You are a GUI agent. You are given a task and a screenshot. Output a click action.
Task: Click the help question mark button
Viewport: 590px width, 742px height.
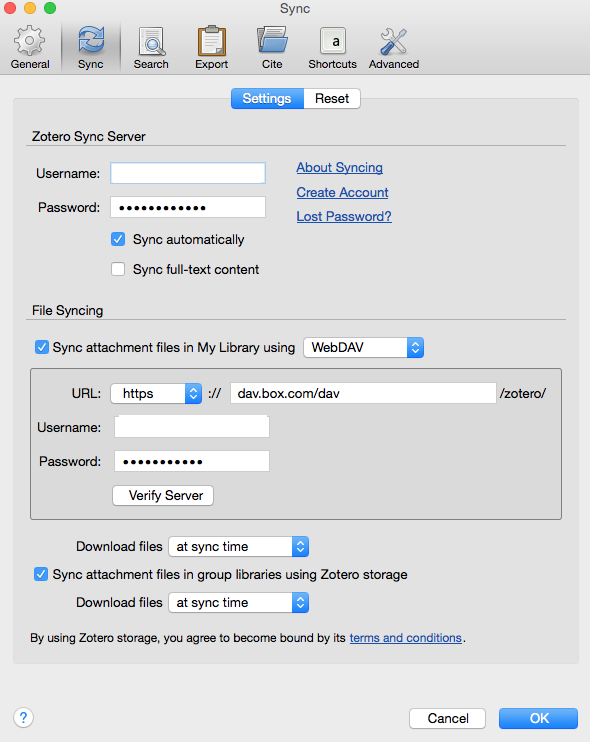[x=23, y=717]
